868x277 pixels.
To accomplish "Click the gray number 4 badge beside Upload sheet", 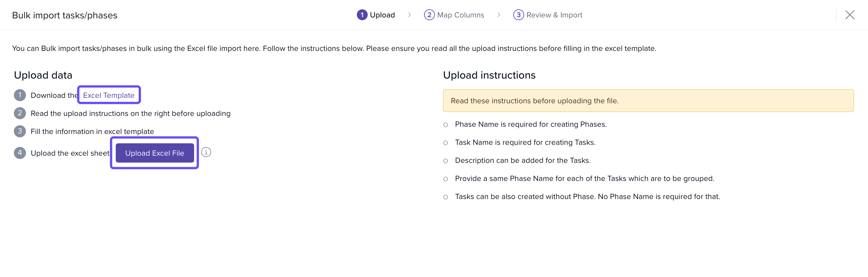I will click(x=20, y=153).
